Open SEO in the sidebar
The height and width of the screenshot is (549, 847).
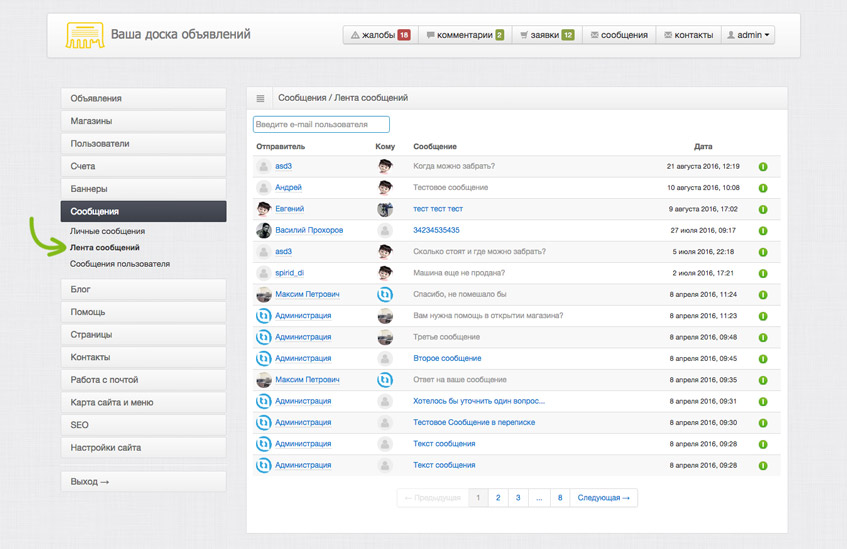point(144,425)
